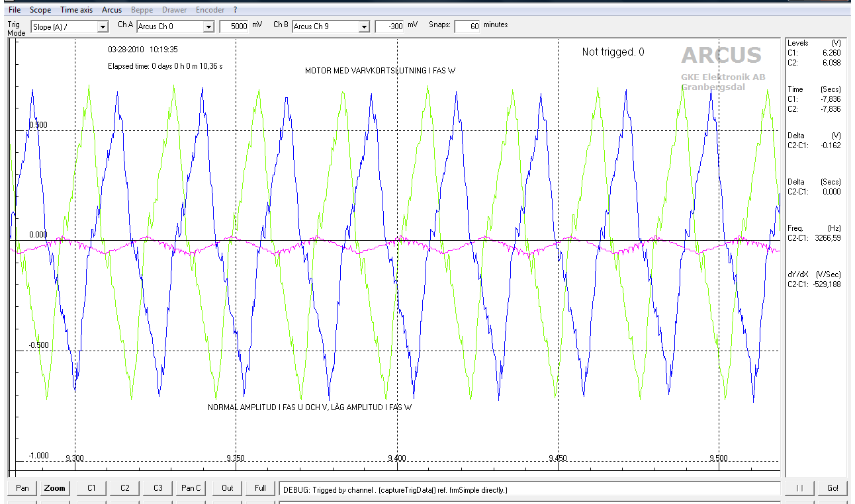Open the Arcus menu
This screenshot has height=504, width=855.
point(112,10)
